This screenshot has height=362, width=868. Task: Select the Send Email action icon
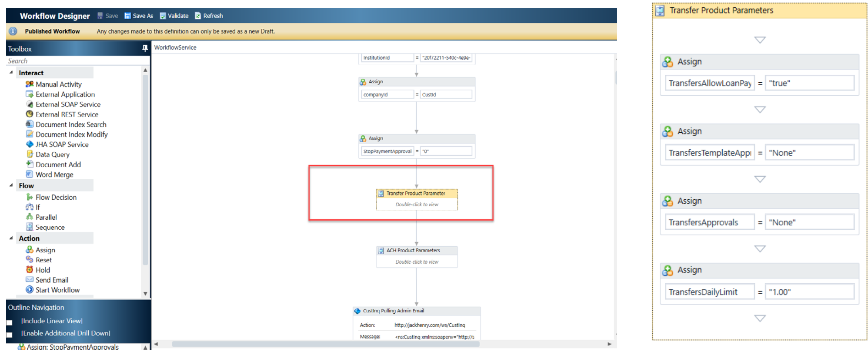pyautogui.click(x=30, y=280)
